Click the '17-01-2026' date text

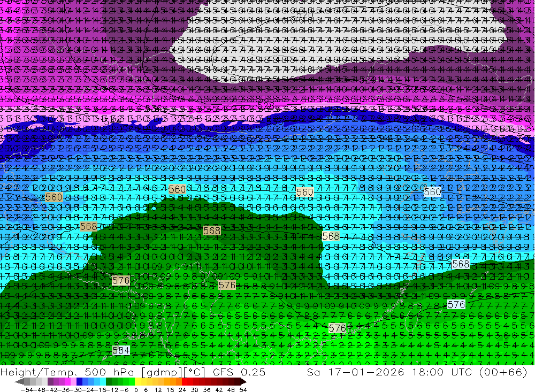pyautogui.click(x=366, y=372)
